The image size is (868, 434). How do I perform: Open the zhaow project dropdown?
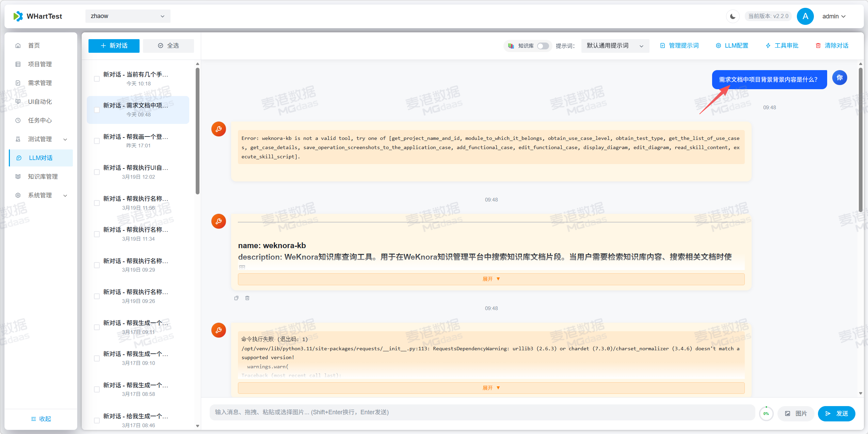tap(128, 16)
